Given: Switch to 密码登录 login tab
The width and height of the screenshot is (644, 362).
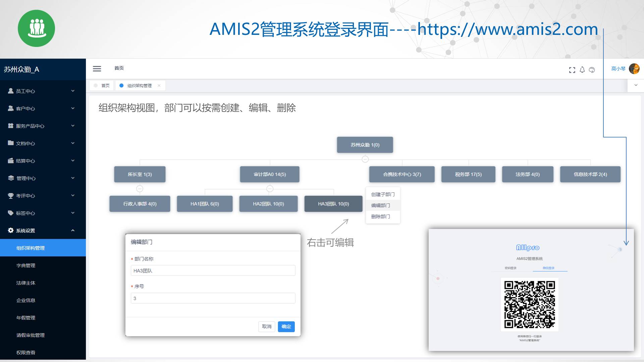Looking at the screenshot, I should [511, 268].
